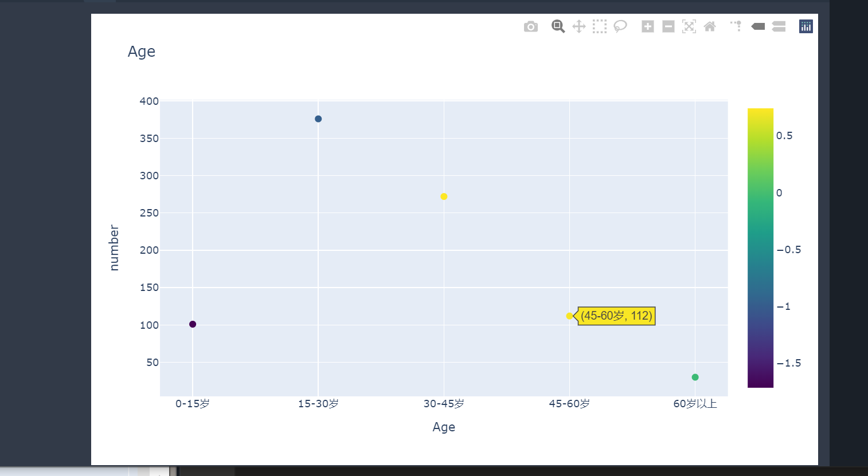Viewport: 868px width, 476px height.
Task: Select the Pan tool
Action: point(578,26)
